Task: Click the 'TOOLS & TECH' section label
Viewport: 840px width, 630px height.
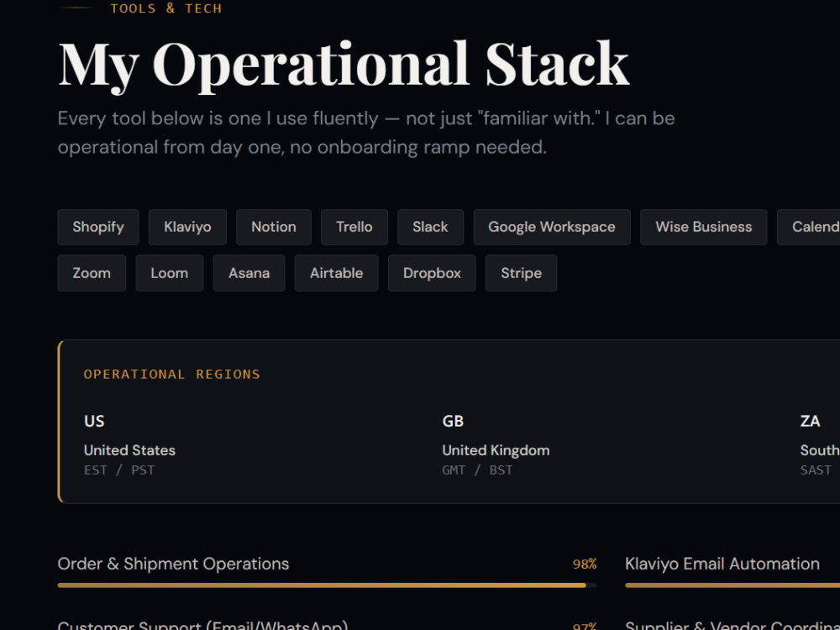Action: 166,8
